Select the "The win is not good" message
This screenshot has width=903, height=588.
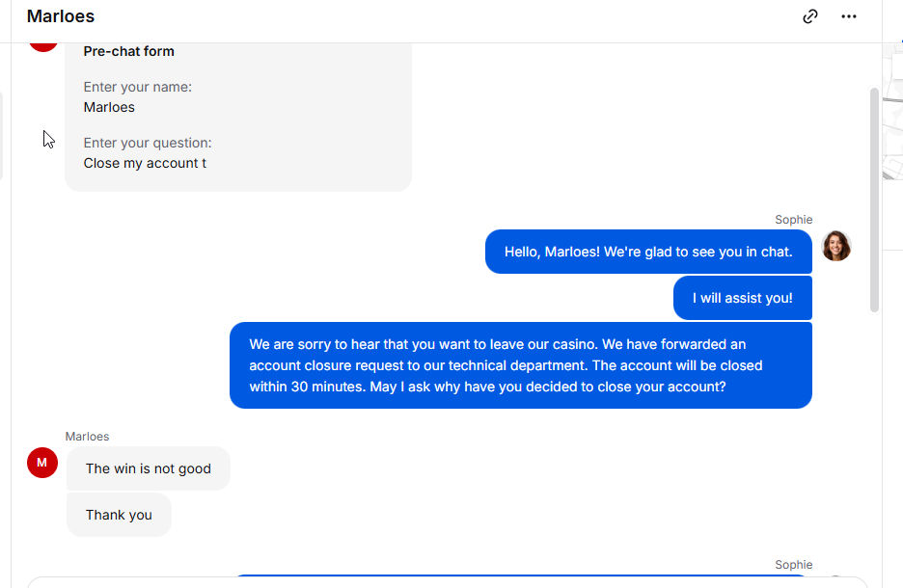(149, 468)
